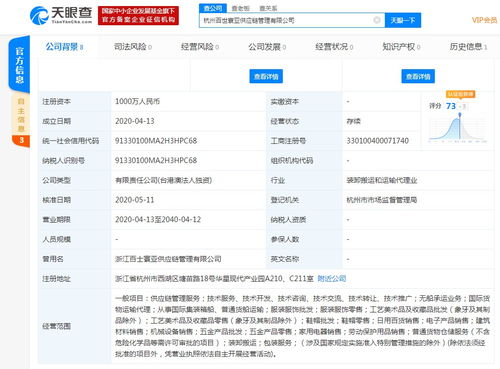Click the 注册资本 label cell

75,101
